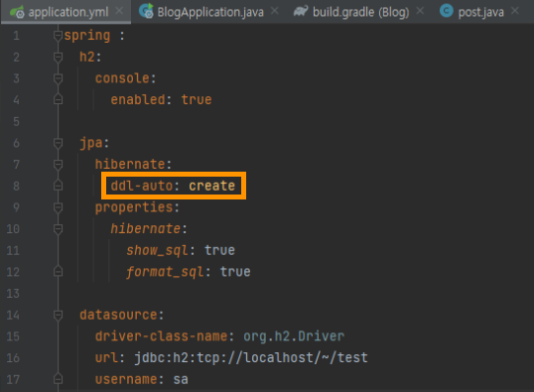Click the fold end marker on line 17
Viewport: 534px width, 392px height.
click(x=58, y=379)
